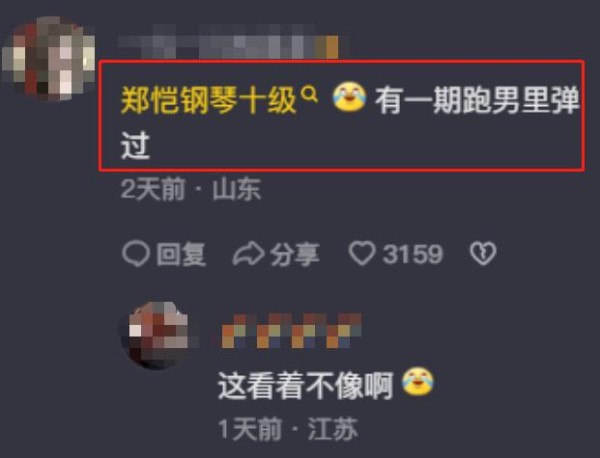Click the character 过 on second line

[x=135, y=145]
